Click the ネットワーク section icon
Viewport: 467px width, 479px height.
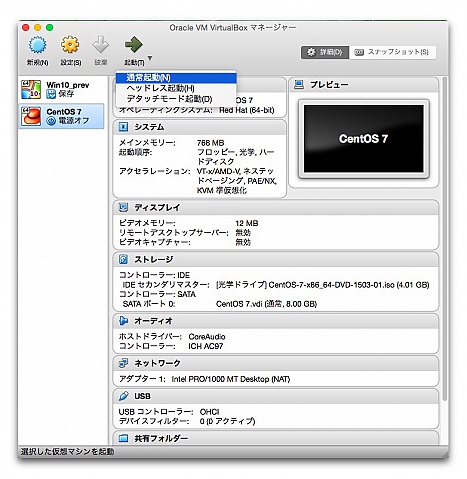(x=123, y=363)
